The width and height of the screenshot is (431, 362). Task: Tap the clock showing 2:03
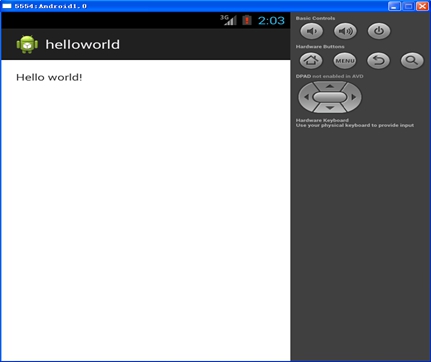click(271, 21)
